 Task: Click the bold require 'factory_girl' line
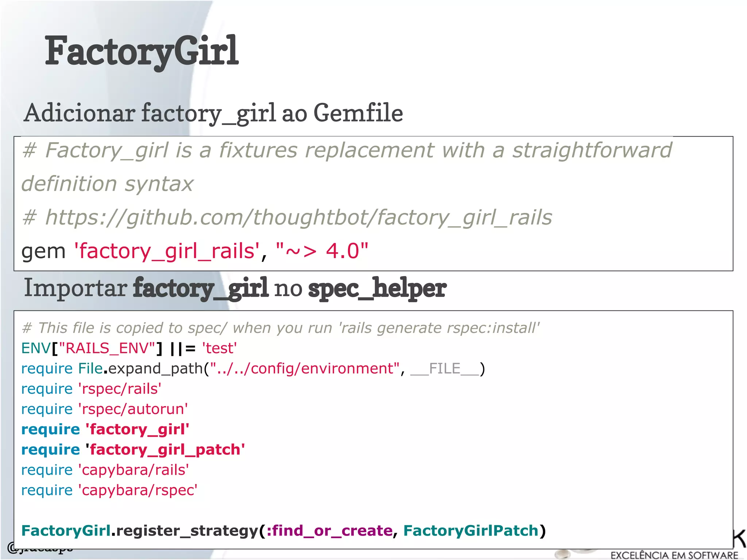click(105, 429)
